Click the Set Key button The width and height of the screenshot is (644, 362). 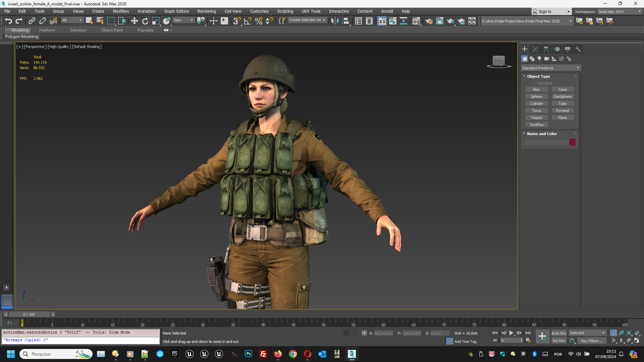tap(559, 341)
